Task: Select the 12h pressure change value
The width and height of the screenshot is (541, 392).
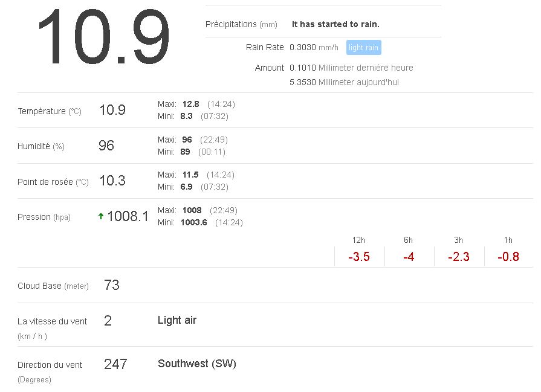Action: pos(359,257)
